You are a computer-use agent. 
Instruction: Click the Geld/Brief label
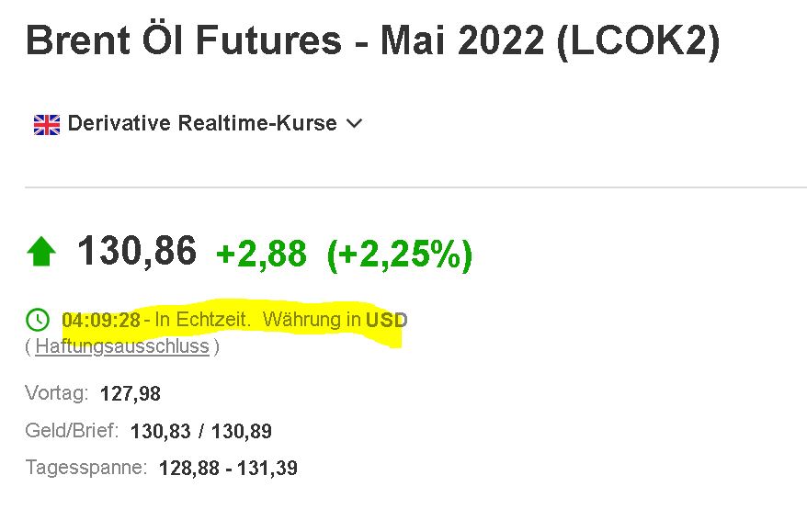pos(72,431)
